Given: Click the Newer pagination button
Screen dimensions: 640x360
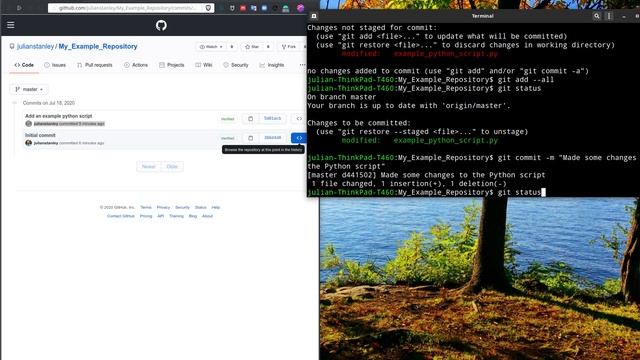Looking at the screenshot, I should pos(149,167).
